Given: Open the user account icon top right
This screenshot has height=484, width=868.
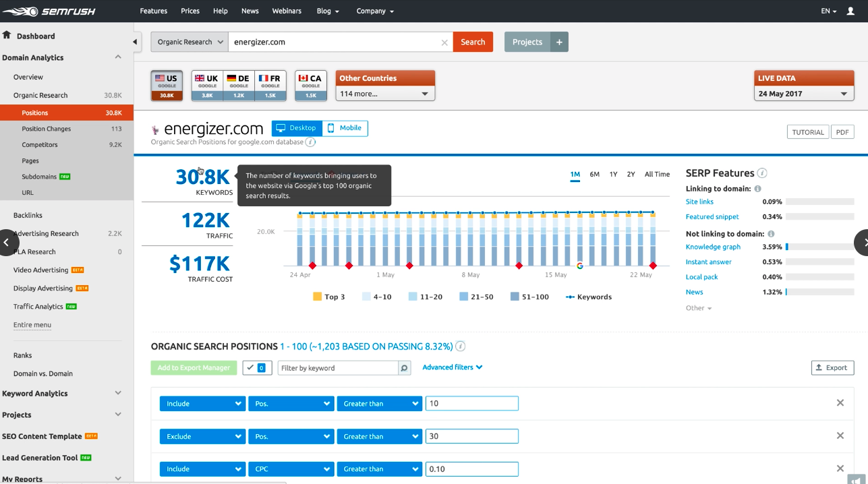Looking at the screenshot, I should click(851, 11).
